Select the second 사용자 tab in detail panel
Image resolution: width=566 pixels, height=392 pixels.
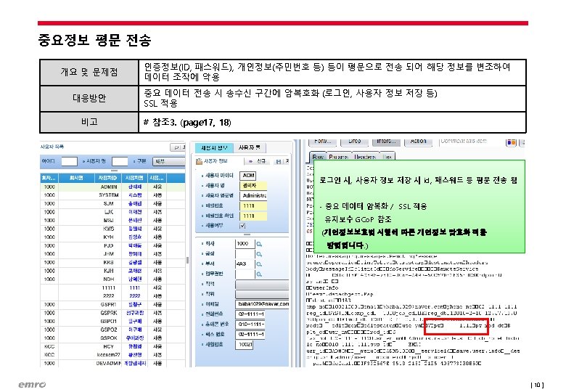click(x=250, y=147)
